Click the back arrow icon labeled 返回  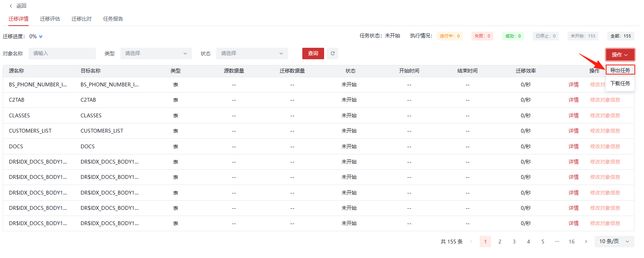pos(11,6)
